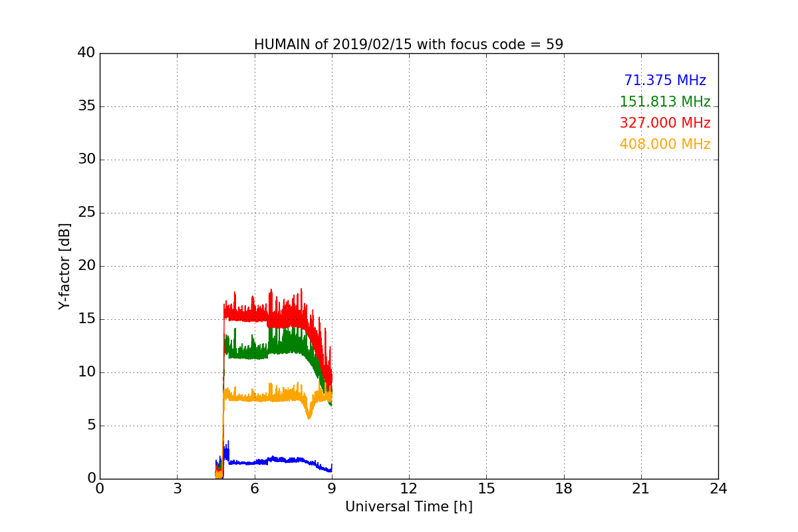798x532 pixels.
Task: Click the Universal Time [h] axis label
Action: tap(408, 507)
